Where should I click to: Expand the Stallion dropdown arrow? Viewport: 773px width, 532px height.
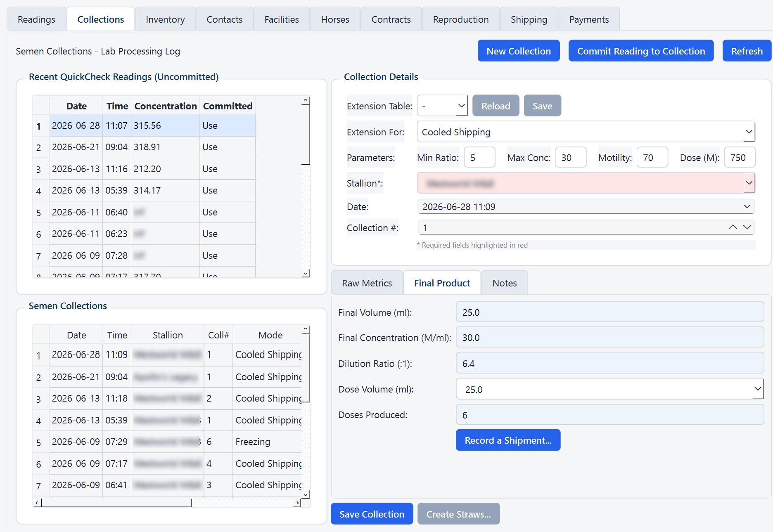749,183
